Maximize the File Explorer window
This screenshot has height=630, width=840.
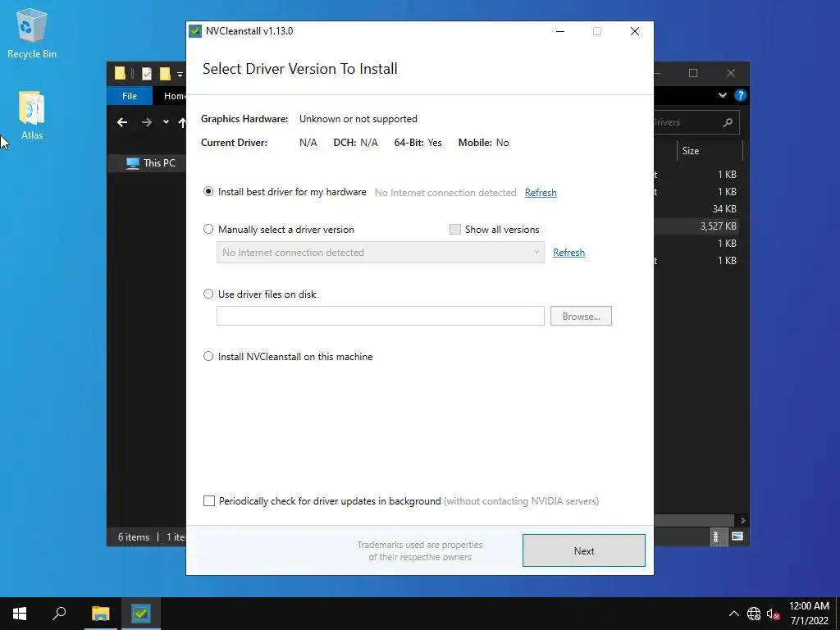point(693,73)
